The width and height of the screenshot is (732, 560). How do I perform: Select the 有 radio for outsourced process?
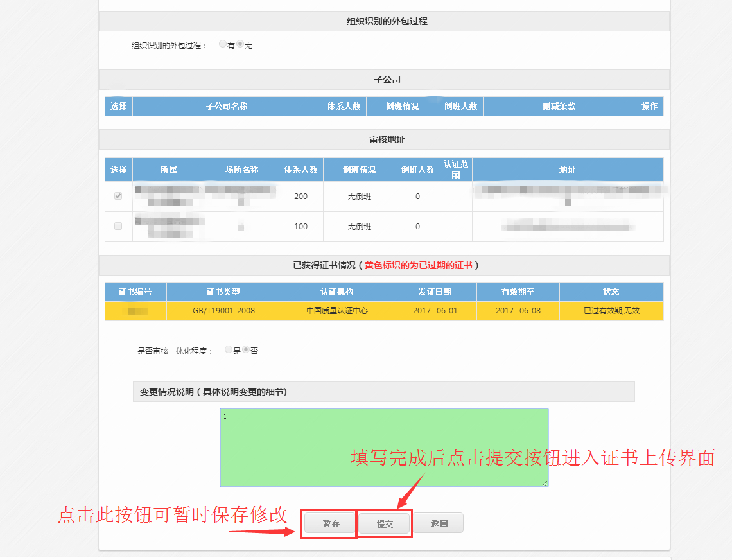(x=222, y=44)
